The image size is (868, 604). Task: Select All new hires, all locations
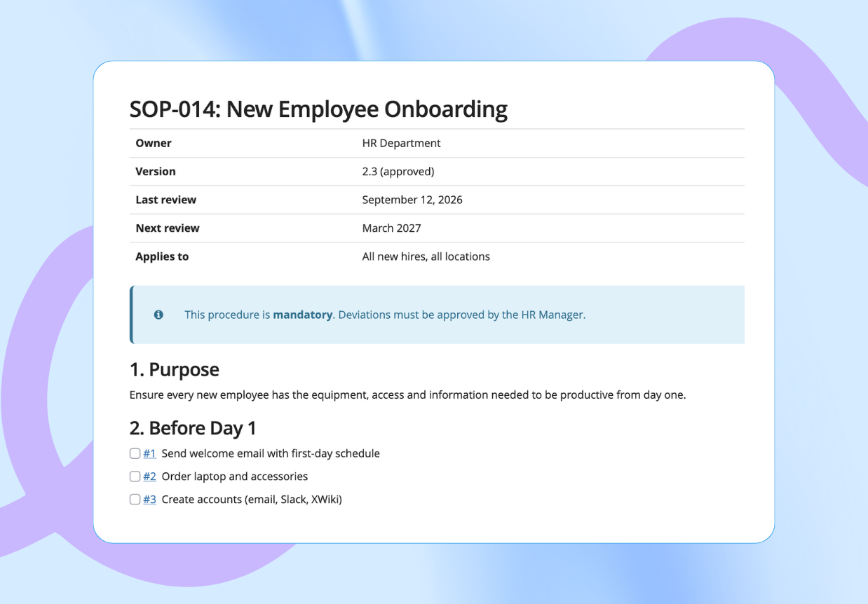click(426, 256)
